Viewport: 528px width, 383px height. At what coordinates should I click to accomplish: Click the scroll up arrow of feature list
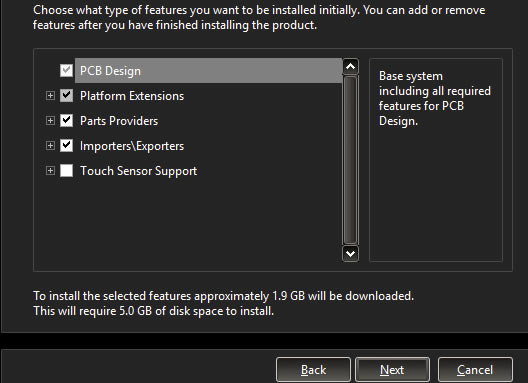click(x=351, y=66)
